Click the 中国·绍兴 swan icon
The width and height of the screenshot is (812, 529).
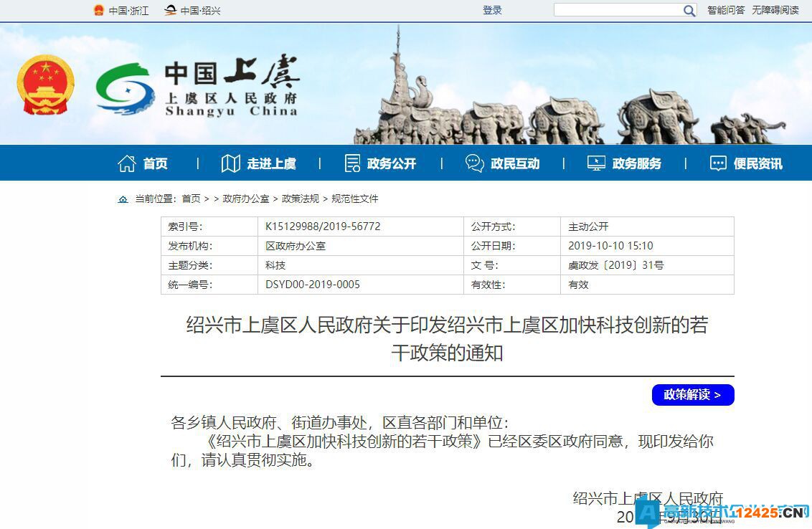coord(170,10)
